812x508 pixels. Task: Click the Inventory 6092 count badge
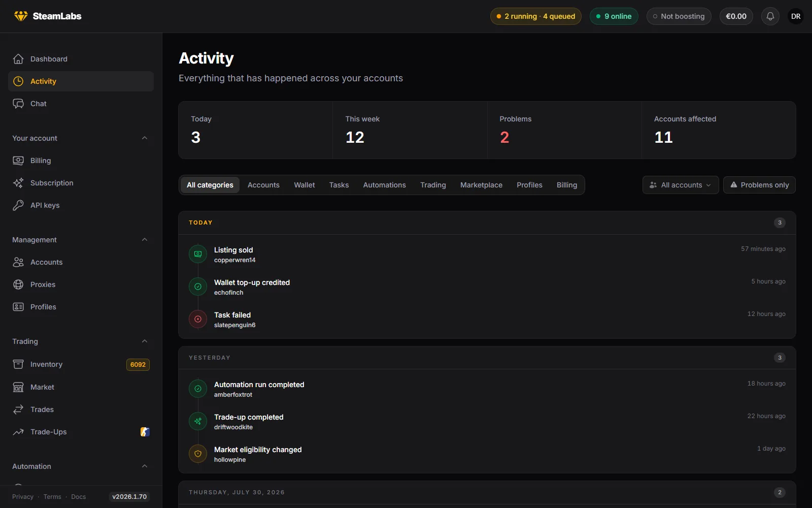138,365
